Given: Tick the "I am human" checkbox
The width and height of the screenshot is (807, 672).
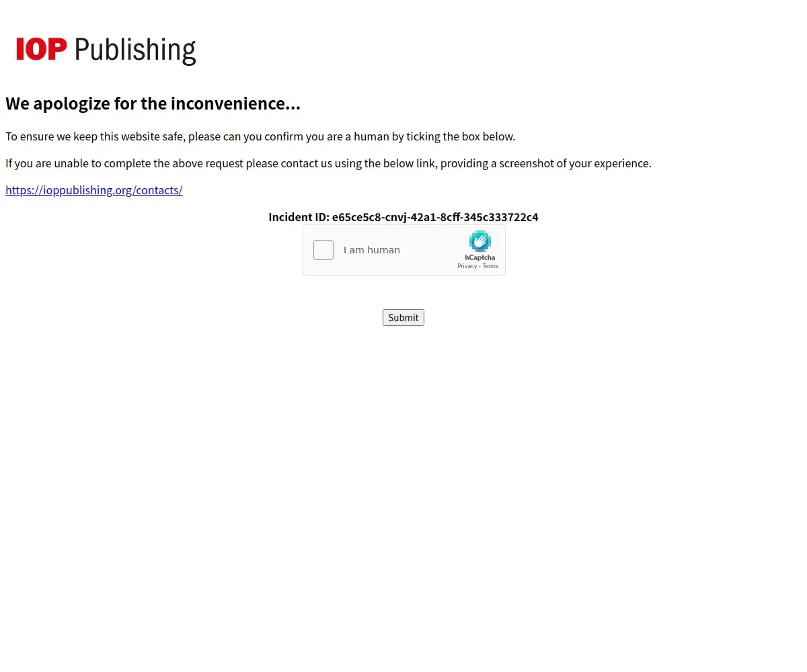Looking at the screenshot, I should point(323,250).
